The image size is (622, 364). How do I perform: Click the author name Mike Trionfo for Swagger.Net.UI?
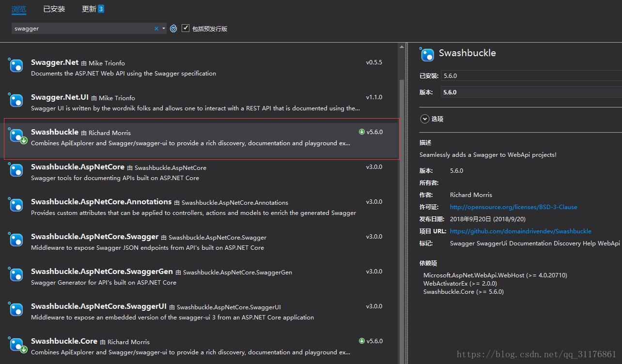(117, 98)
